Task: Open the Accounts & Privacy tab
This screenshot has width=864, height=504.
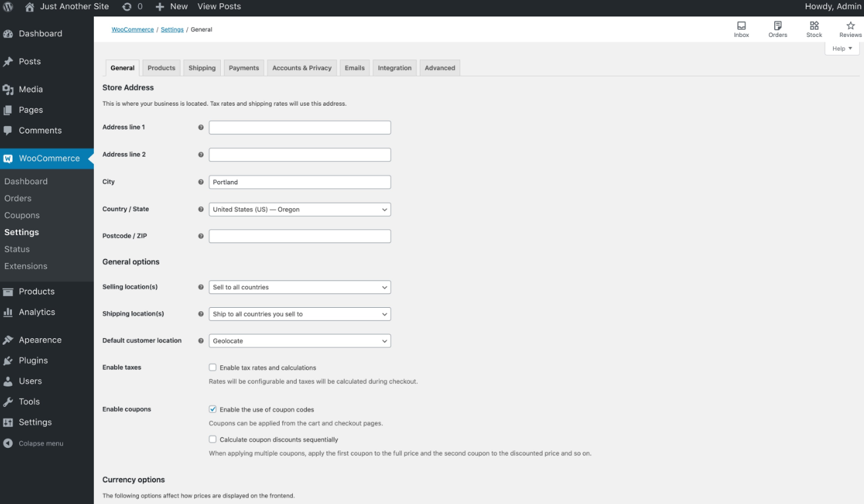Action: (301, 67)
